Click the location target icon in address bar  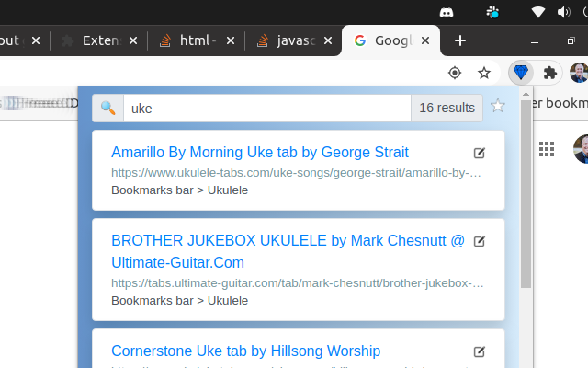455,73
